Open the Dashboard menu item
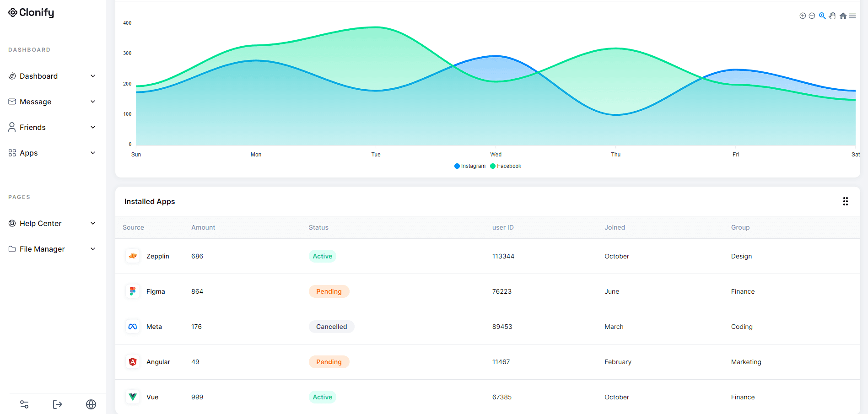Screen dimensions: 868x414 pyautogui.click(x=53, y=76)
